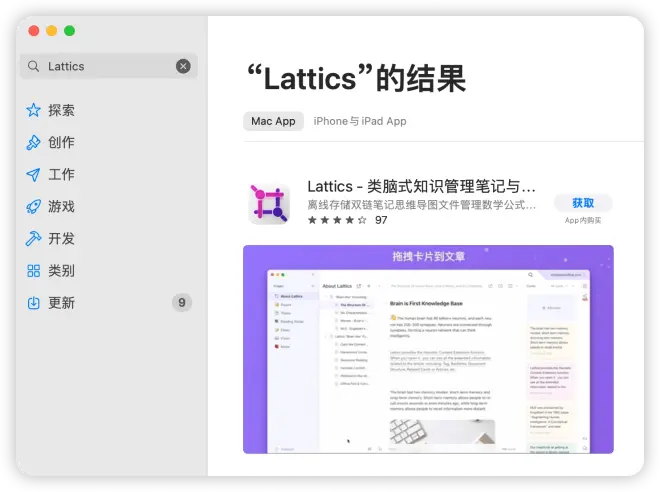Zoom the window with green button
Viewport: 660px width, 492px height.
click(69, 31)
